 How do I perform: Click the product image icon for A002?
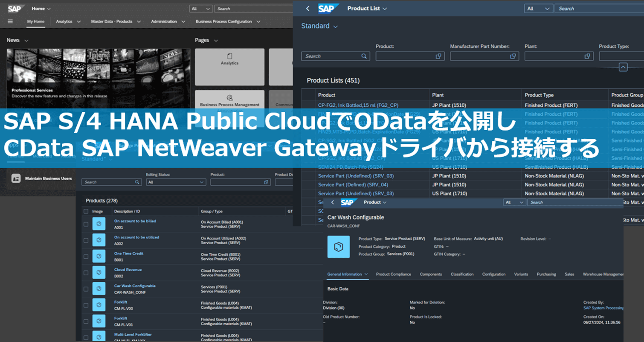pyautogui.click(x=99, y=240)
